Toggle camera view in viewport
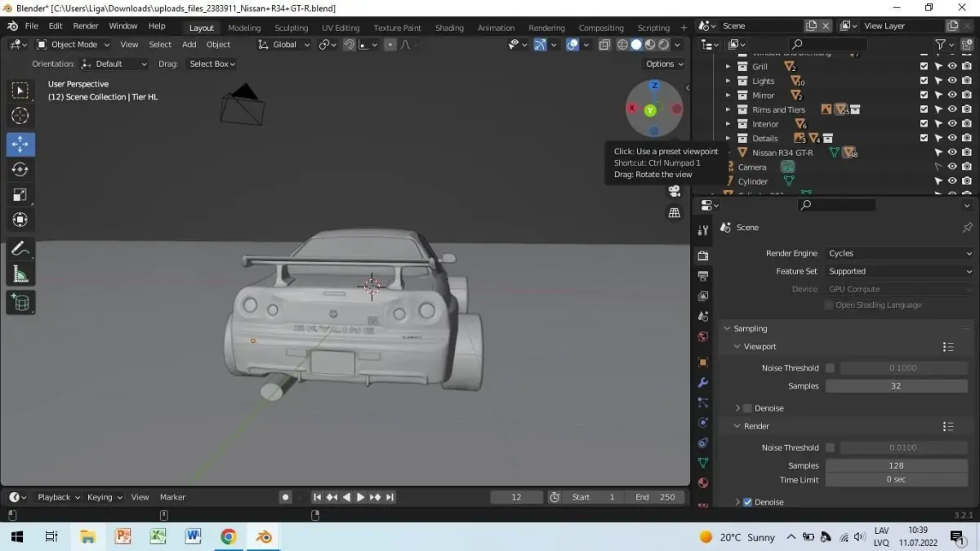This screenshot has width=980, height=551. pos(675,191)
